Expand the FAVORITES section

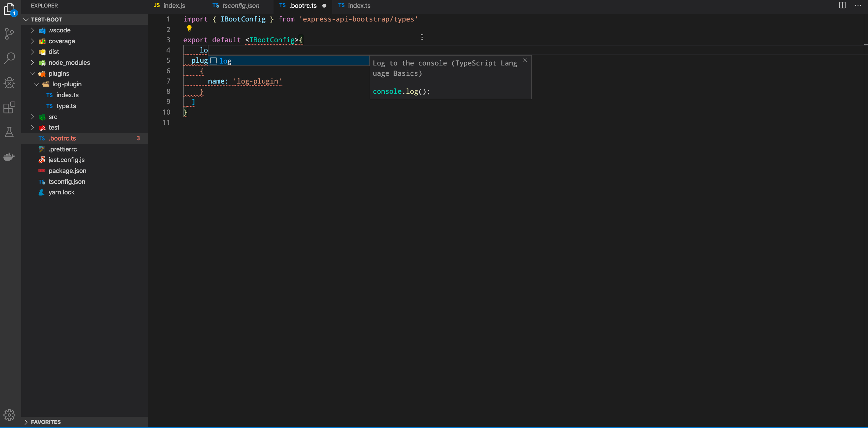coord(26,422)
